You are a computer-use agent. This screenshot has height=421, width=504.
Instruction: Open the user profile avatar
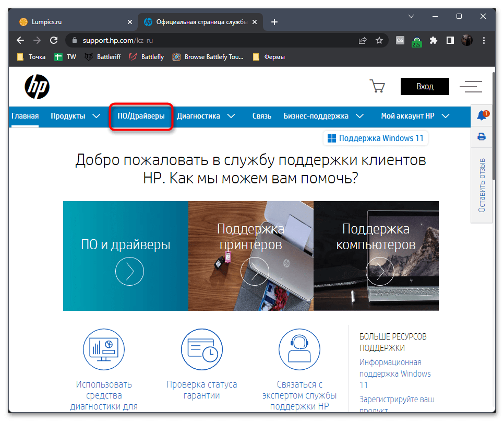(467, 40)
